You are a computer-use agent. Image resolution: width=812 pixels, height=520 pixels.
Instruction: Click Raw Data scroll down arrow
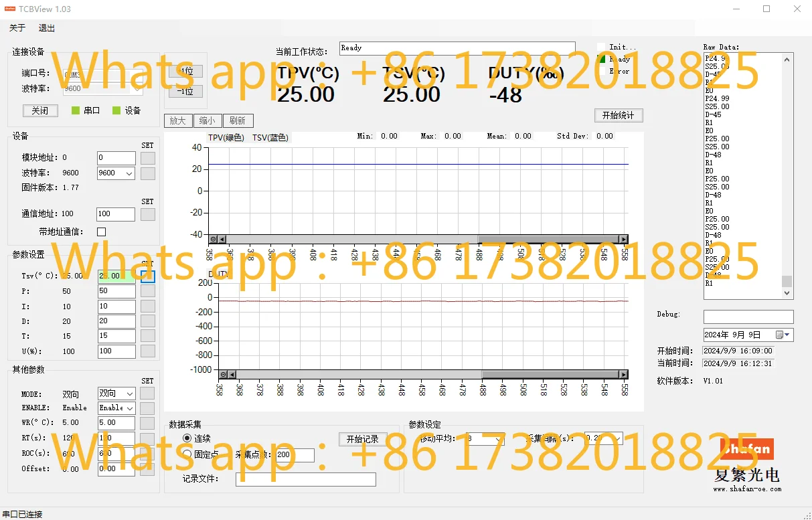coord(787,293)
